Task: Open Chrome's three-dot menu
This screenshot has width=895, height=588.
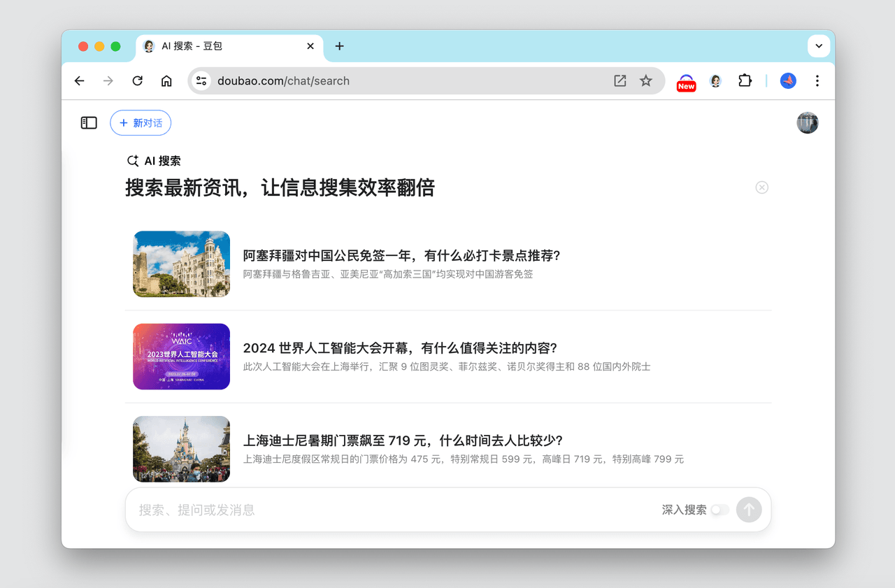Action: (x=817, y=81)
